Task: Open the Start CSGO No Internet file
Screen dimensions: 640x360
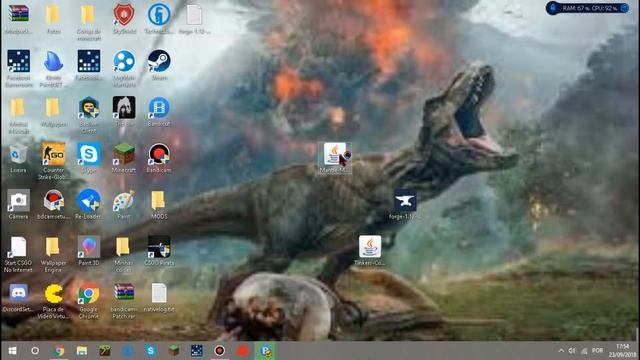Action: (x=18, y=247)
